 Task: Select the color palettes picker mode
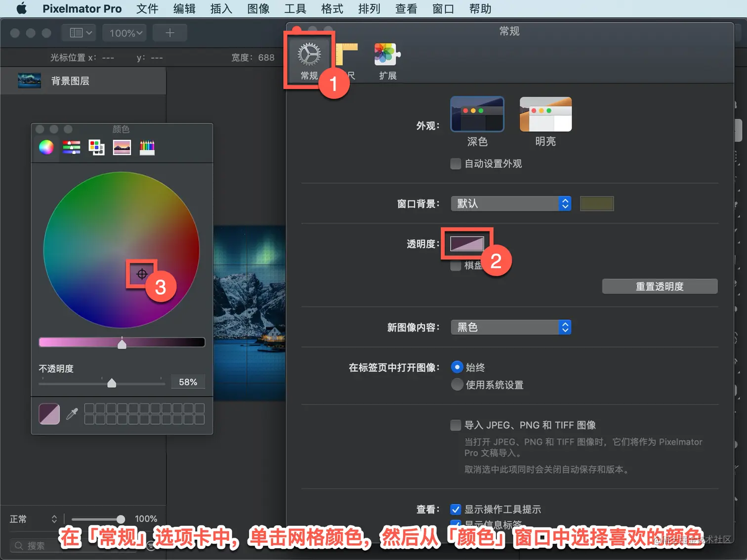96,147
